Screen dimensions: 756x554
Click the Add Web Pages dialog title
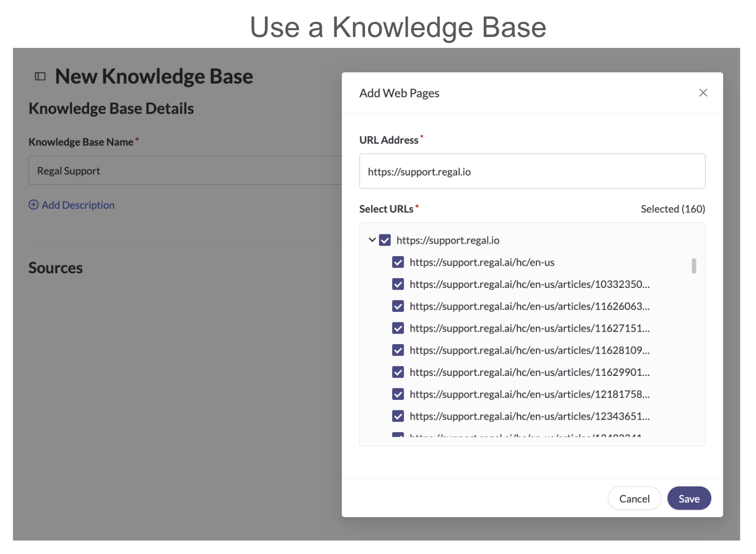pyautogui.click(x=399, y=93)
